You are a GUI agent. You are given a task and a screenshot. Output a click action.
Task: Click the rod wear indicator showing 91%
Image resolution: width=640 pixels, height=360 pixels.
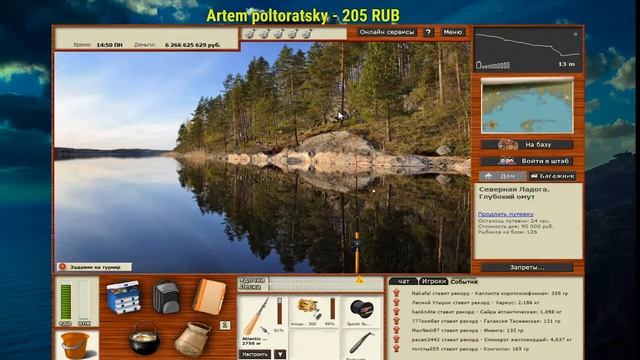[280, 311]
